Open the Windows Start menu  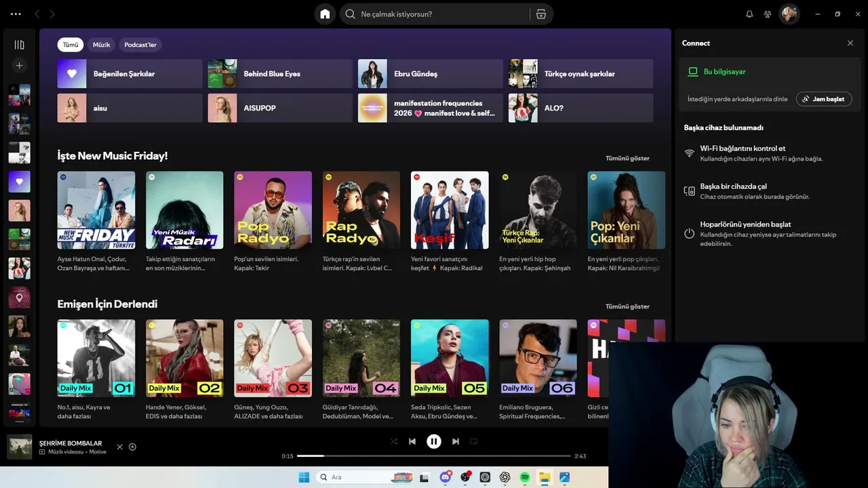(x=304, y=477)
